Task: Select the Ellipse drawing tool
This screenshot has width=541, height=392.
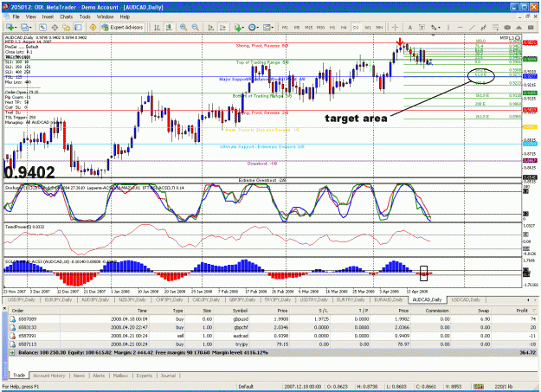Action: [x=507, y=28]
